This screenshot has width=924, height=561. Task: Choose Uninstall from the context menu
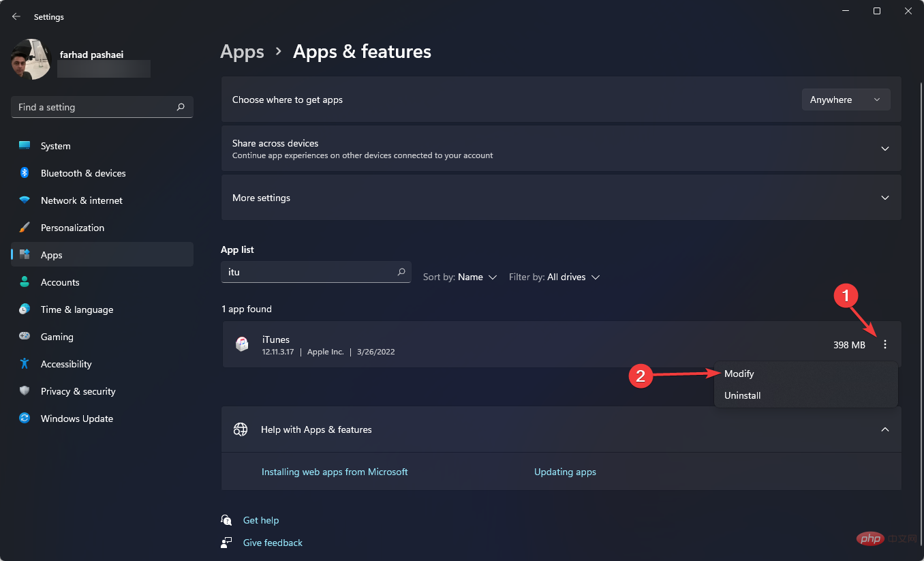coord(742,395)
